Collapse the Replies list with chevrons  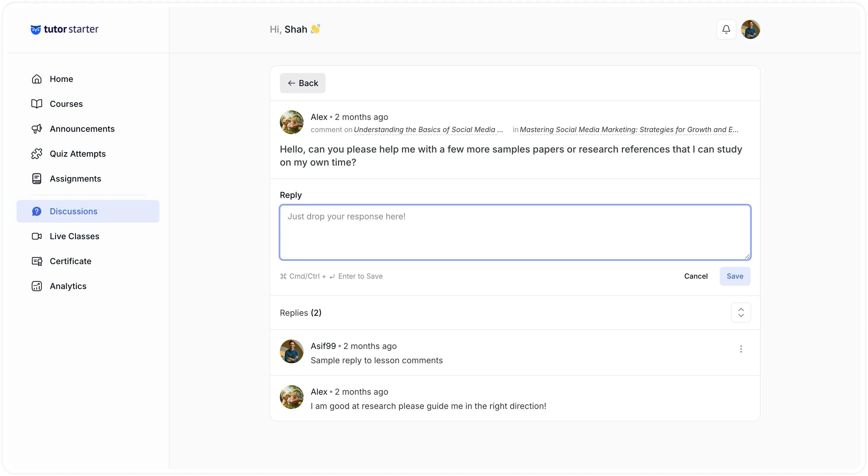[x=741, y=313]
